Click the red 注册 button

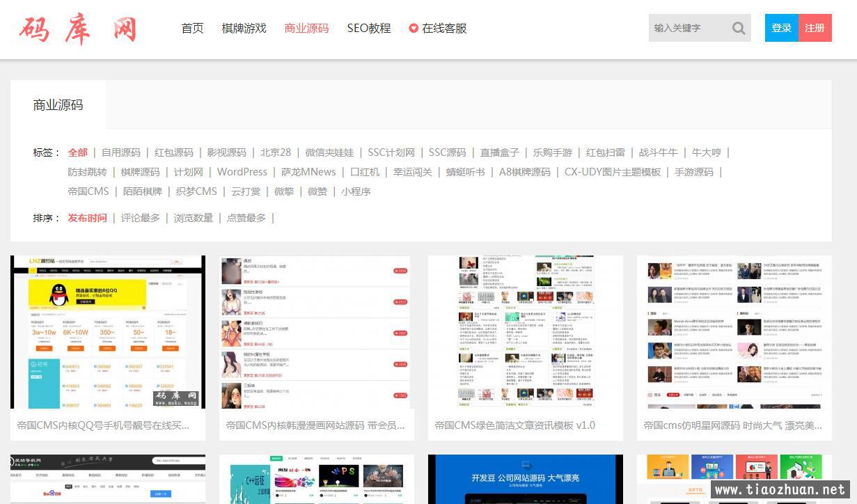tap(815, 28)
